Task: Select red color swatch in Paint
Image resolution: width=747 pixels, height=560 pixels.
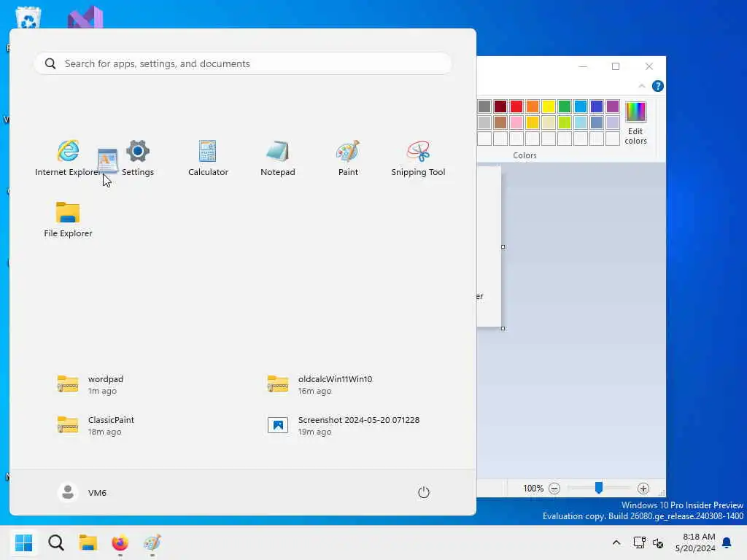Action: point(516,106)
